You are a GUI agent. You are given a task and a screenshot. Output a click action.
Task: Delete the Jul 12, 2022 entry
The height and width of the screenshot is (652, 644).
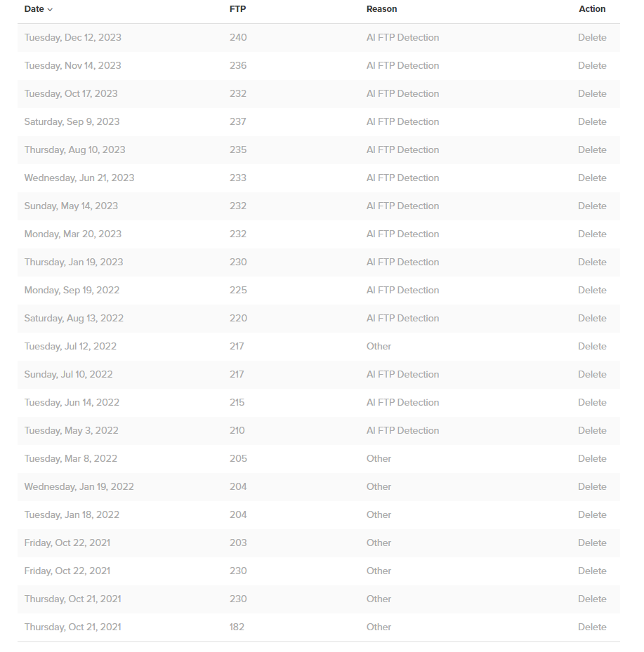(592, 347)
